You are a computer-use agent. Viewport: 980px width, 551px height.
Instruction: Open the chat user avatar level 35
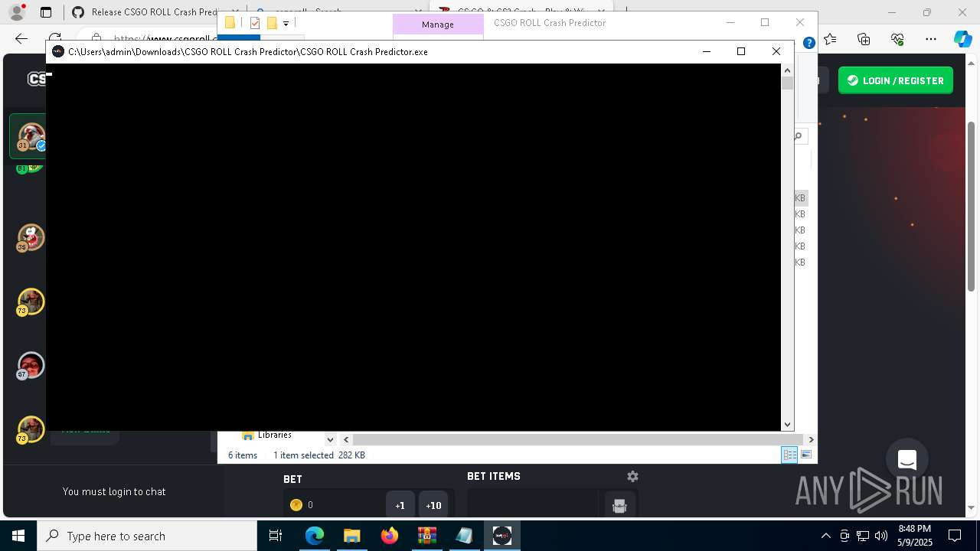[x=31, y=238]
